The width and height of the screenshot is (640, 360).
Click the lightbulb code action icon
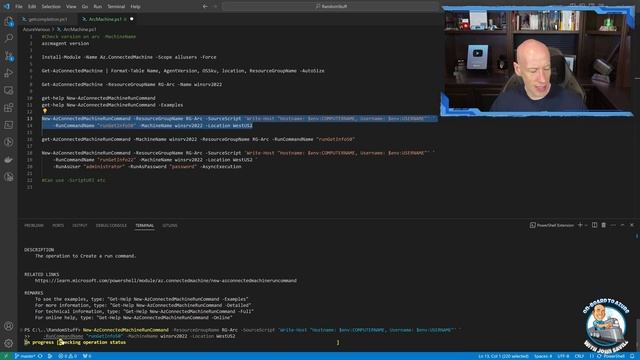point(45,111)
